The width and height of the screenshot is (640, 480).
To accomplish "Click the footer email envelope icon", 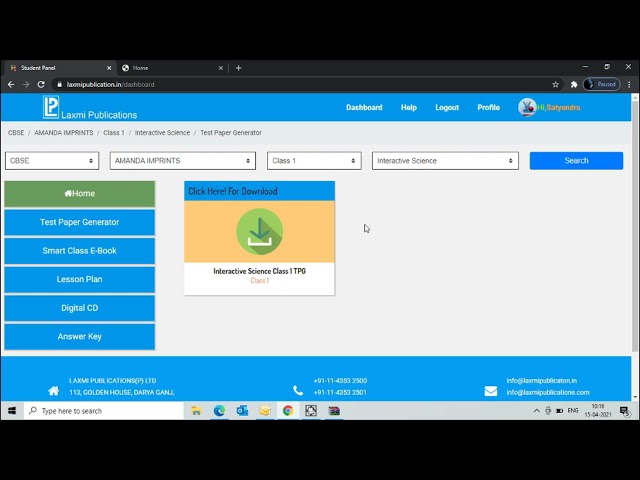I will click(491, 391).
